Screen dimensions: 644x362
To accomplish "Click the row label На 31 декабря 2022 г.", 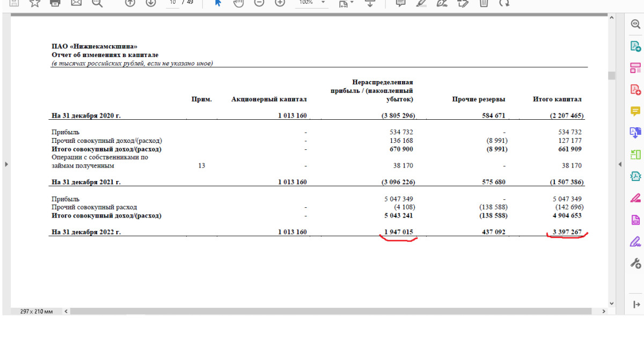I will [x=86, y=232].
